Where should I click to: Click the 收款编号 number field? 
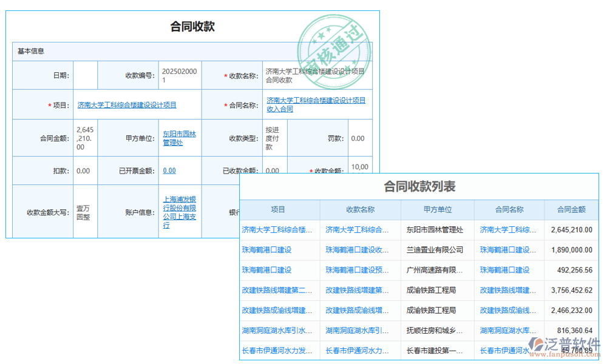coord(180,75)
